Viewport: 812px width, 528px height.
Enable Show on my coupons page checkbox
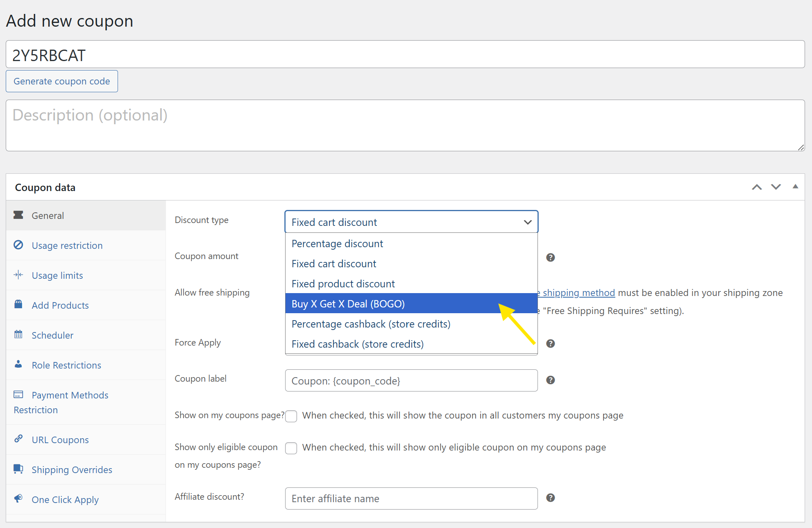[291, 416]
